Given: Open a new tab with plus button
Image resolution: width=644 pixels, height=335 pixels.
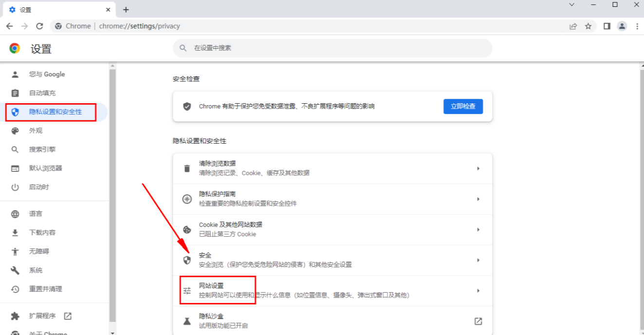Looking at the screenshot, I should click(x=126, y=10).
